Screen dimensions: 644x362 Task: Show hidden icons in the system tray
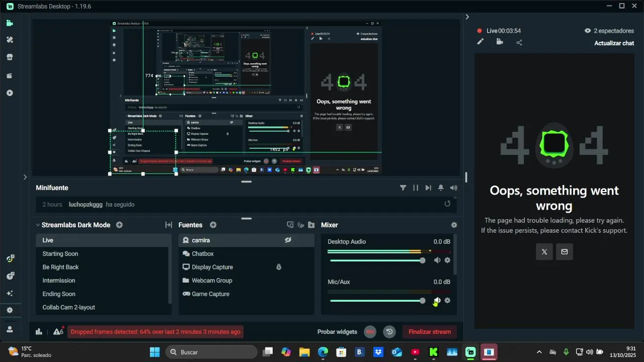(539, 352)
